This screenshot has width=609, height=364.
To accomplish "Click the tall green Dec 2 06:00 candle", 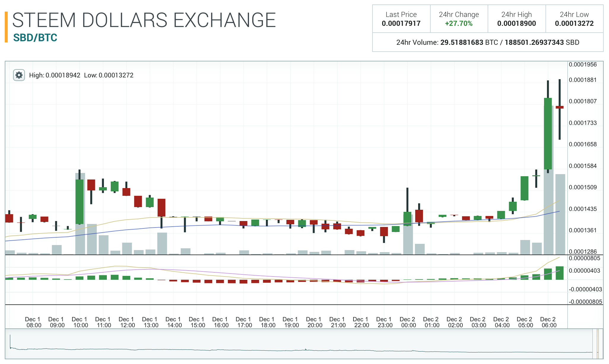I will tap(548, 133).
